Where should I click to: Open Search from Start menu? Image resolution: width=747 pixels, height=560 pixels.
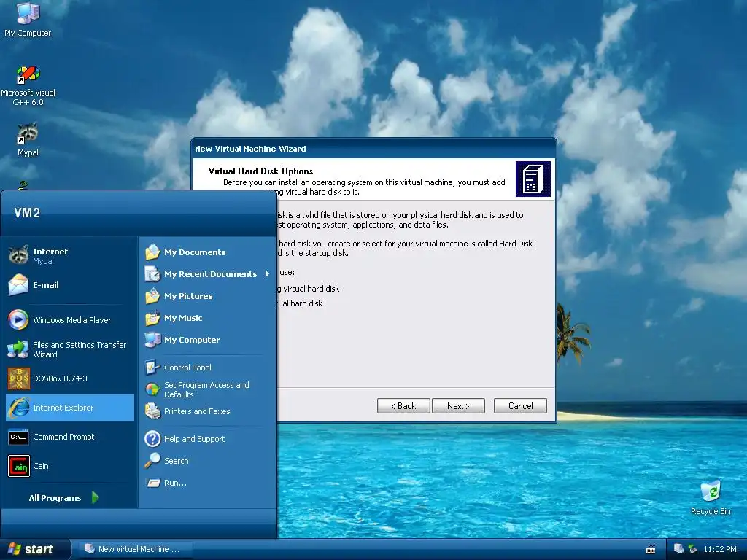click(208, 461)
